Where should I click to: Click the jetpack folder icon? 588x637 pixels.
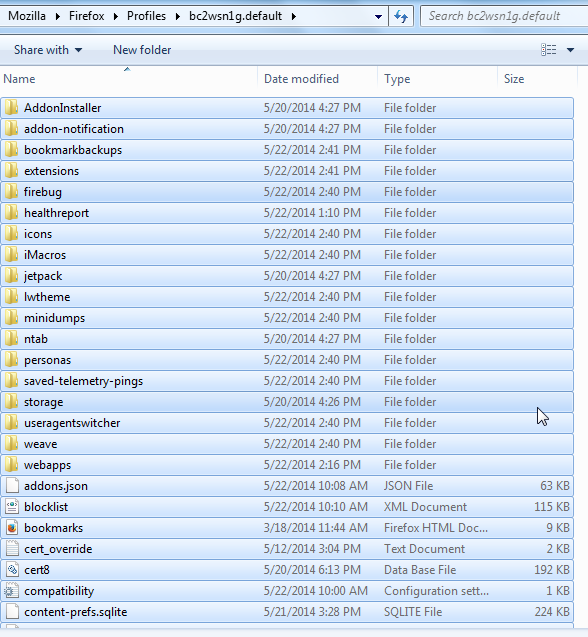click(12, 276)
